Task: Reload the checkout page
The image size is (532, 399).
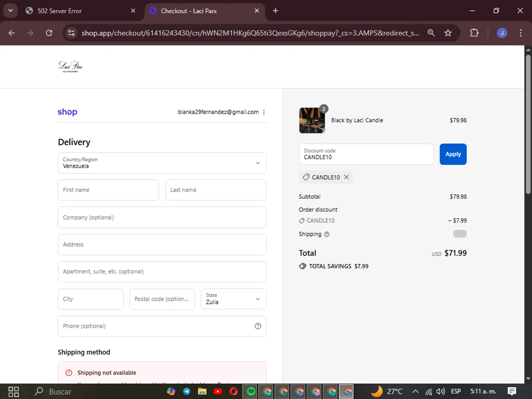Action: (x=49, y=33)
